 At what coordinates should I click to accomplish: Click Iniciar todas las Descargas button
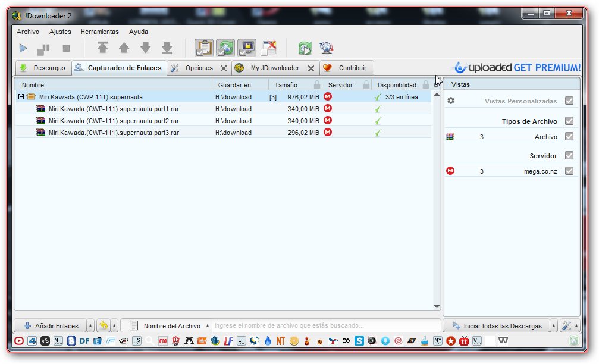click(497, 326)
